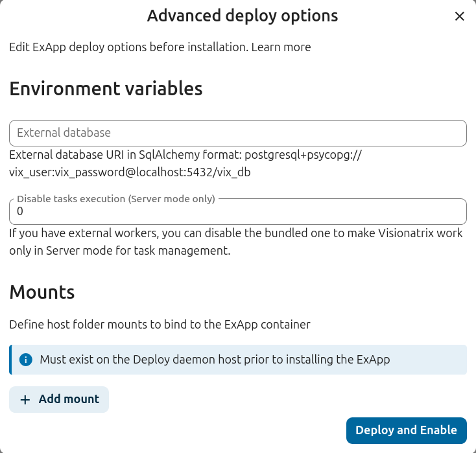Click the External database placeholder text
476x453 pixels.
tap(64, 133)
